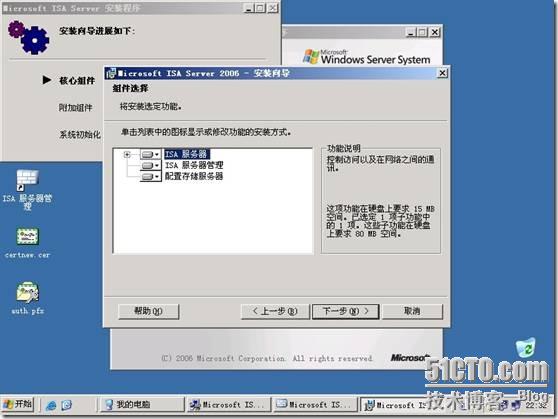This screenshot has width=558, height=419.
Task: Close the ISA Server 2006 安装向导 dialog
Action: pos(442,73)
